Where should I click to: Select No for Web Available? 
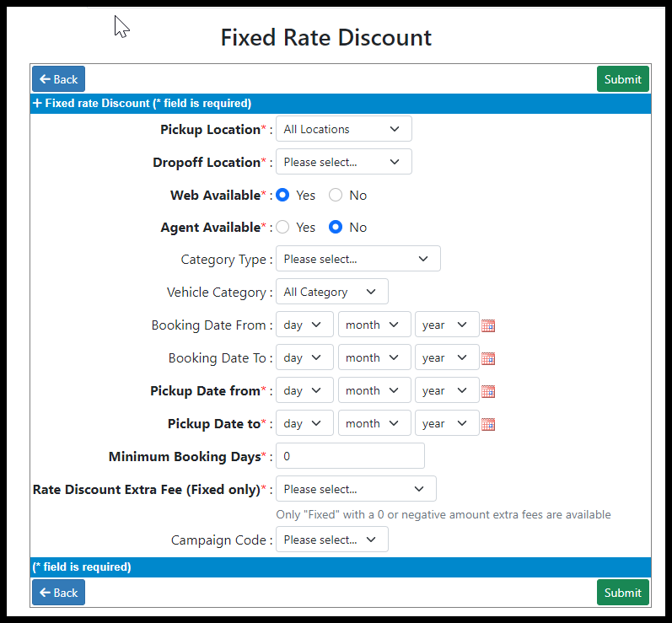click(336, 195)
